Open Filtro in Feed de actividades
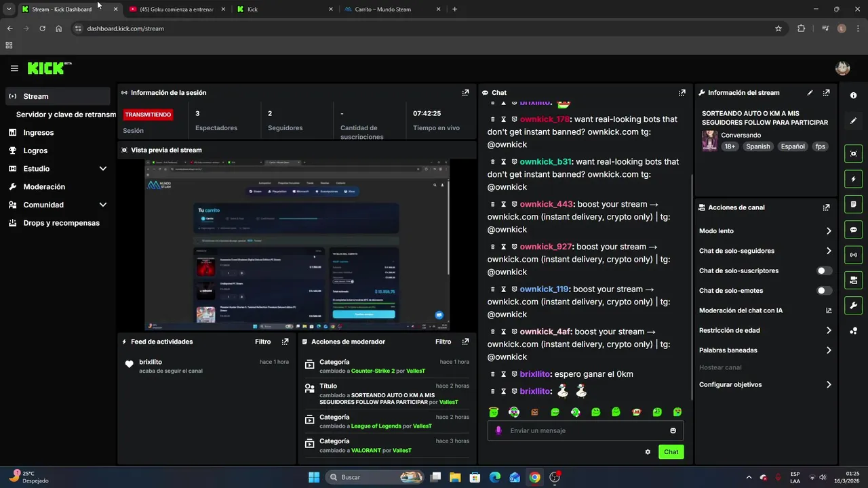This screenshot has height=488, width=868. [x=262, y=342]
